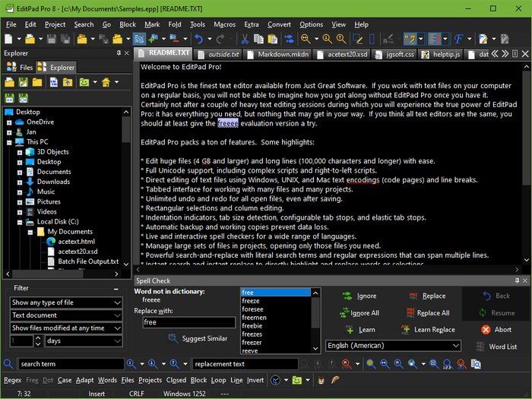The image size is (532, 399).
Task: Click the Copy toolbar icon
Action: click(x=258, y=39)
